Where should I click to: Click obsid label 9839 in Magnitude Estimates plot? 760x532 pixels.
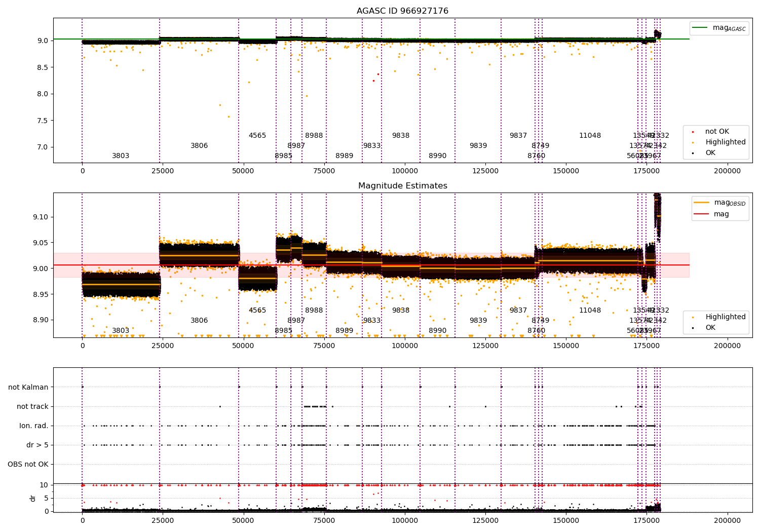click(478, 321)
